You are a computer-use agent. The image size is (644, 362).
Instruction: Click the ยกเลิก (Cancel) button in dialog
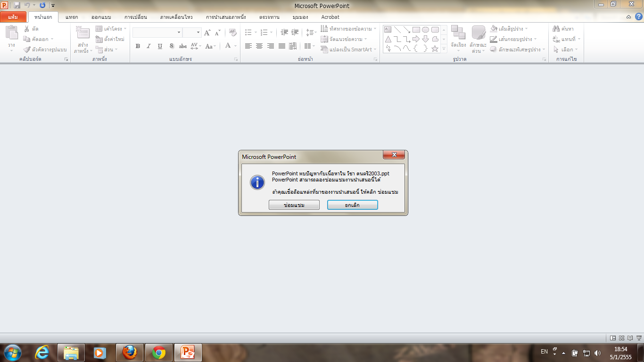coord(353,205)
